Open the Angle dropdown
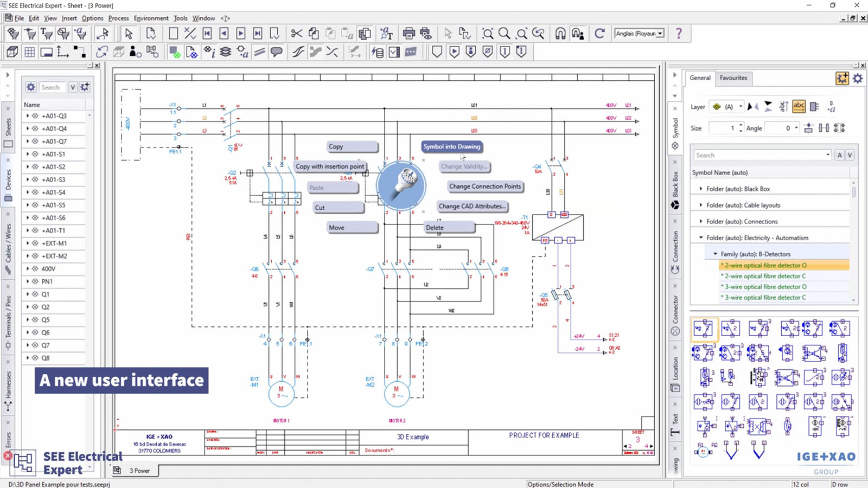The image size is (868, 488). [796, 128]
